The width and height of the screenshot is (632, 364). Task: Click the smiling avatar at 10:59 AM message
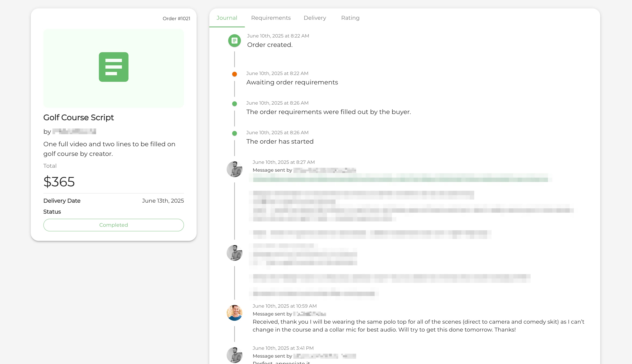click(x=234, y=313)
